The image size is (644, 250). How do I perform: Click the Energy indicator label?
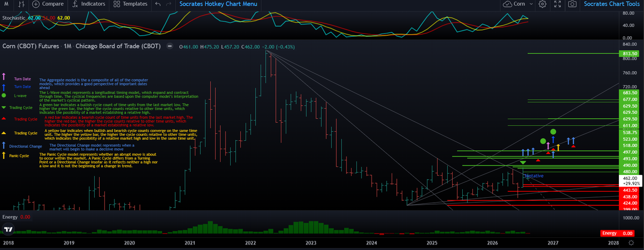[x=10, y=217]
